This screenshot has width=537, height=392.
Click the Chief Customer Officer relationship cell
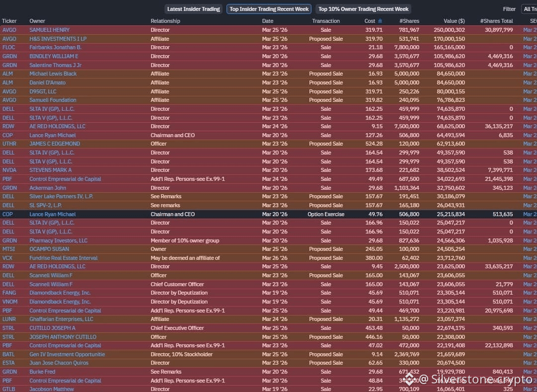coord(177,284)
